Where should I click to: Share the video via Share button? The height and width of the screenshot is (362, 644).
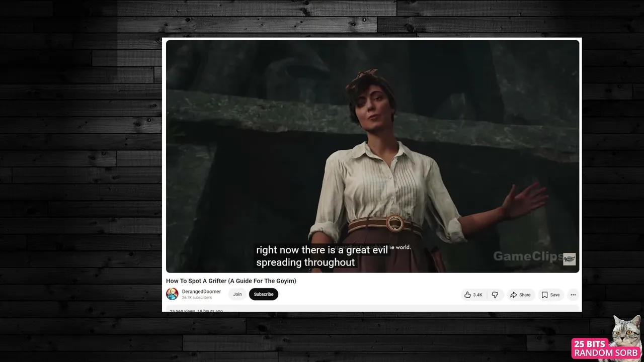click(520, 295)
